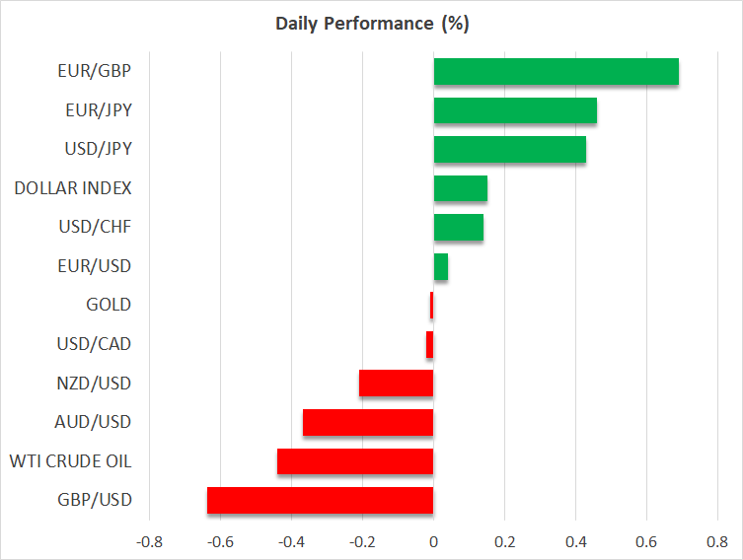Select the green USD/CHF bar
This screenshot has height=560, width=743.
pos(458,228)
